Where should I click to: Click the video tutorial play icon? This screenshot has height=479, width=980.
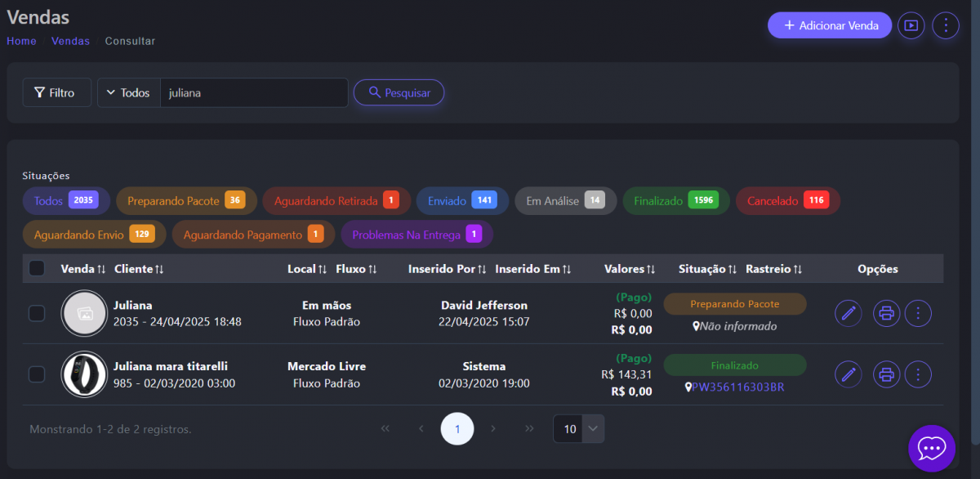(911, 25)
